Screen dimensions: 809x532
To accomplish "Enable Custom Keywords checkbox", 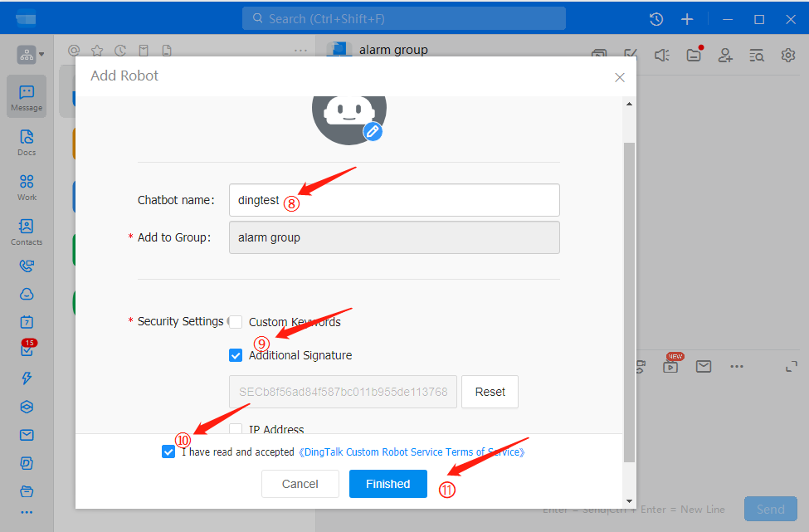I will [236, 322].
